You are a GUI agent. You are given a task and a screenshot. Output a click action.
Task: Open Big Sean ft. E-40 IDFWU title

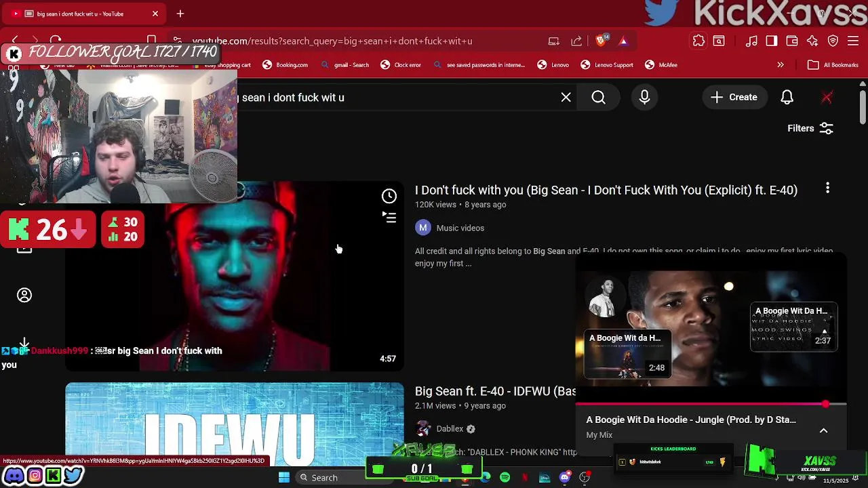click(x=495, y=391)
